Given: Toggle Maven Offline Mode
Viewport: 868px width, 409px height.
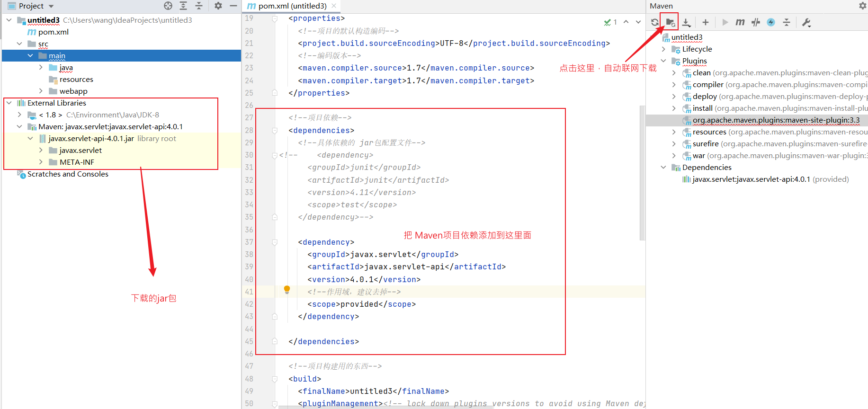Looking at the screenshot, I should [755, 22].
